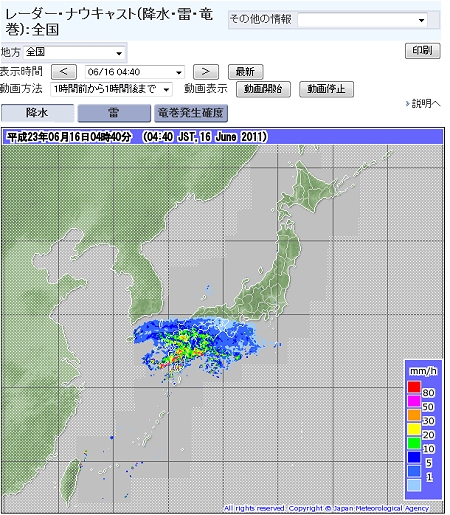Click the map timestamp header 平成23年06月16日04時40分
This screenshot has height=515, width=450.
click(x=69, y=137)
